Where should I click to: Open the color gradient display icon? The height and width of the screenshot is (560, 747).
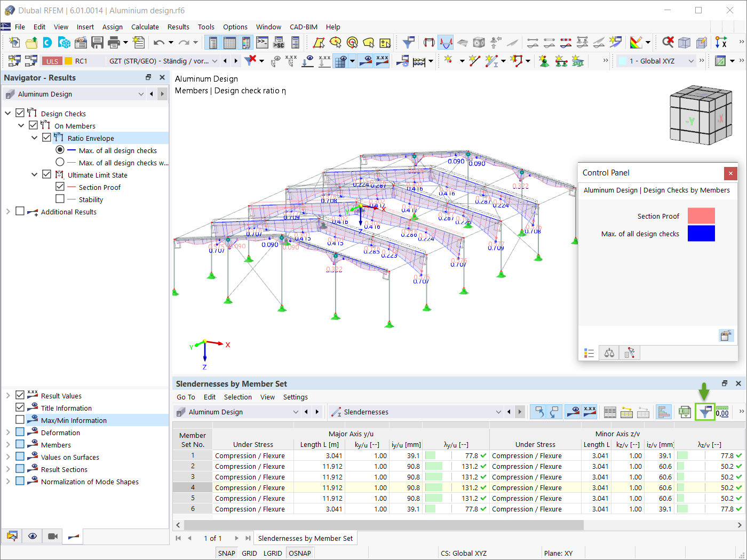[x=635, y=43]
